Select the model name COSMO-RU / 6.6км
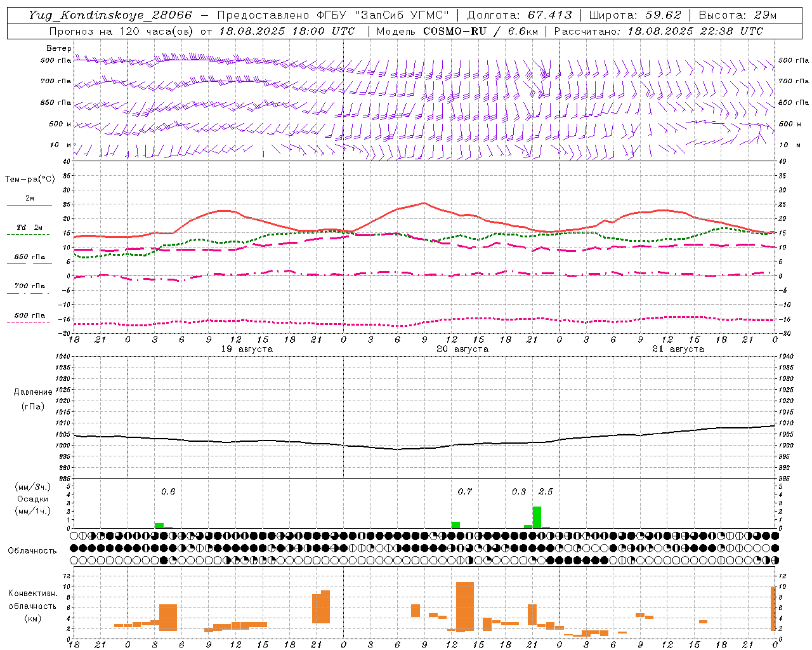The width and height of the screenshot is (812, 650). click(480, 31)
